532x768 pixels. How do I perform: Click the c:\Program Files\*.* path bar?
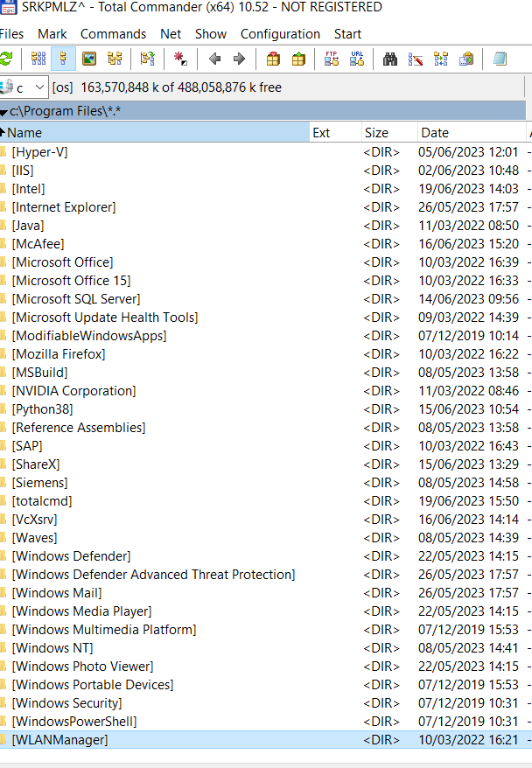coord(262,111)
